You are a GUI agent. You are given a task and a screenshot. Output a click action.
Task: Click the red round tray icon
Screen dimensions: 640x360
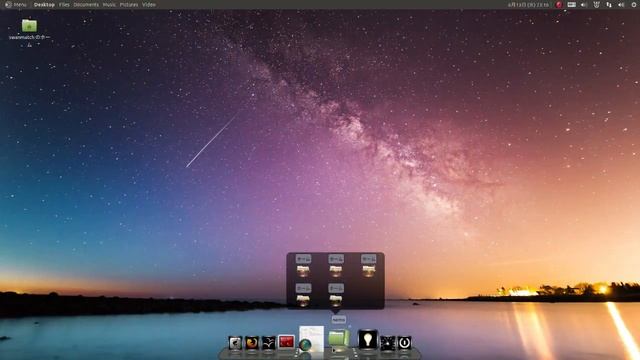click(559, 5)
